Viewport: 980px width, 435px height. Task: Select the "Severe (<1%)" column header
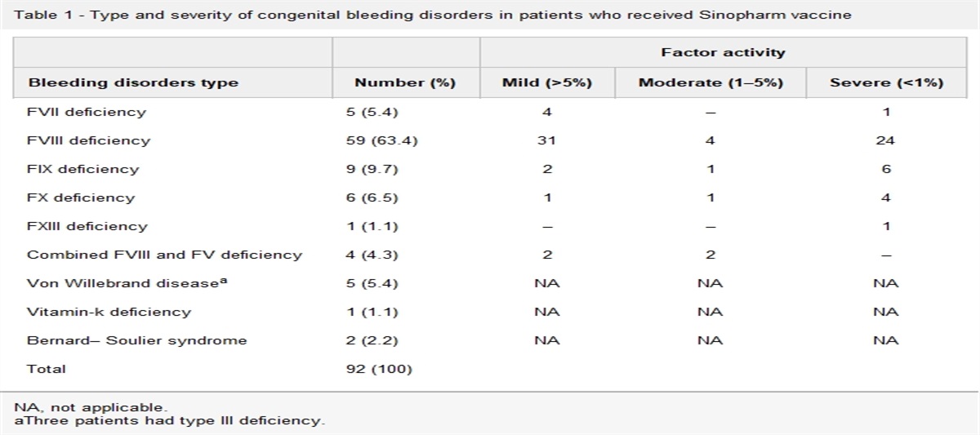click(886, 82)
